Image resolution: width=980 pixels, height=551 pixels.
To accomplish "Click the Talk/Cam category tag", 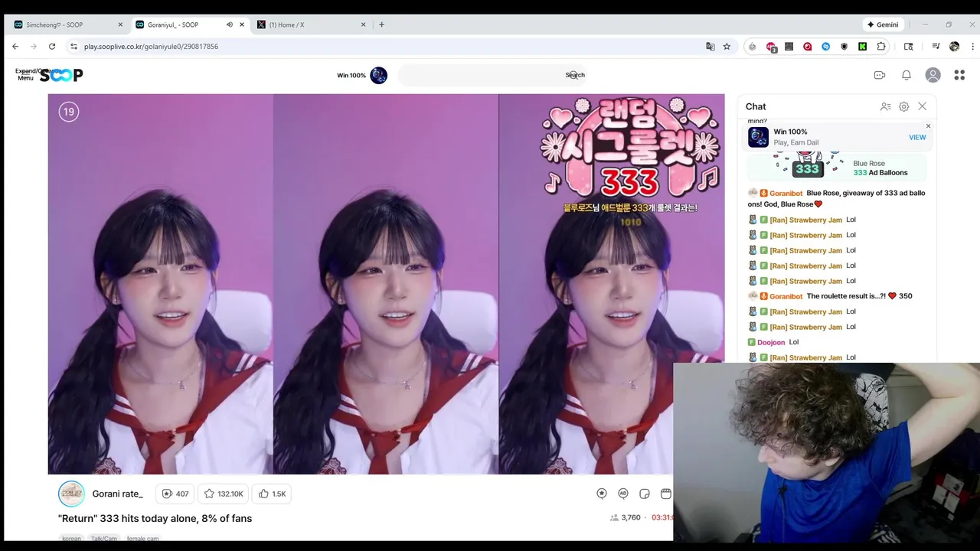I will coord(104,539).
